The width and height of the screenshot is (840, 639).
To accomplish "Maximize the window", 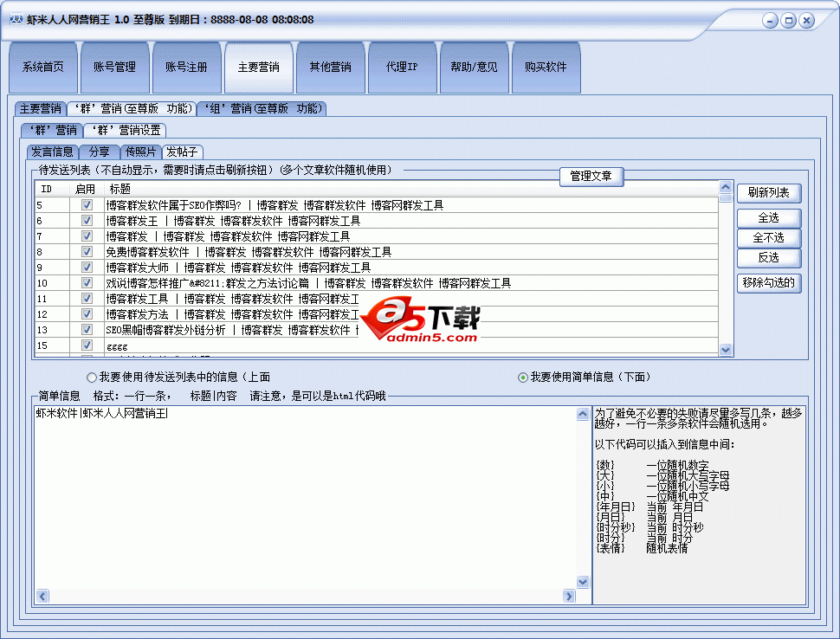I will pyautogui.click(x=789, y=21).
